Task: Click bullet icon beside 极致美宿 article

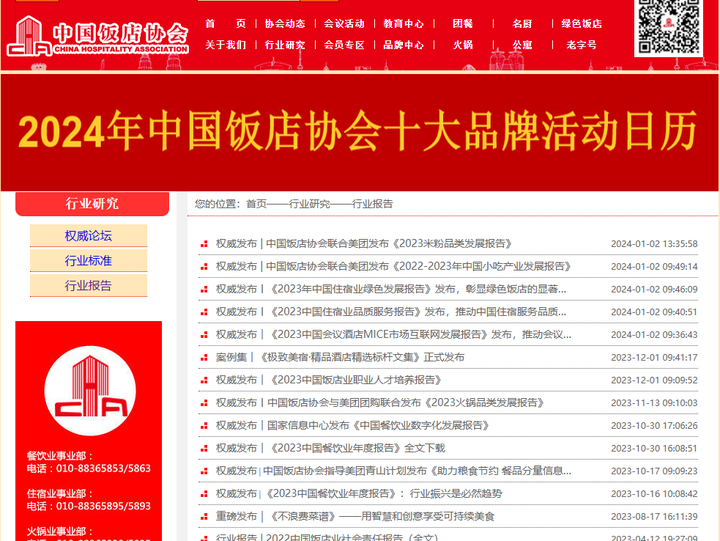Action: [x=204, y=358]
